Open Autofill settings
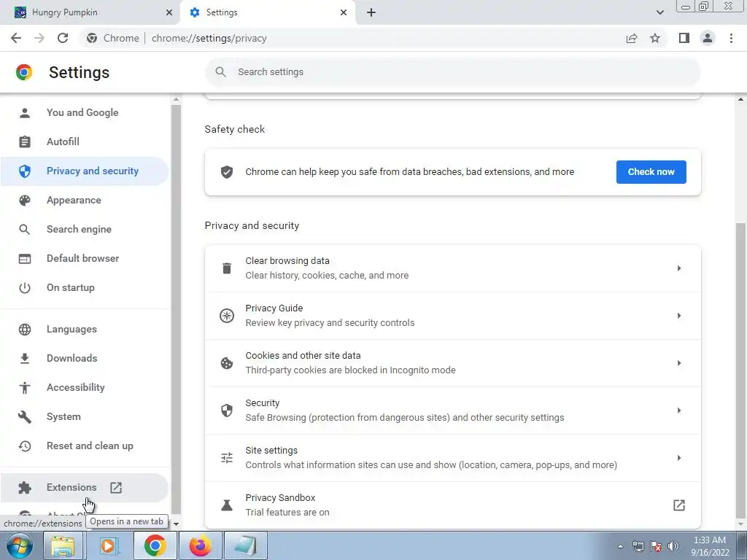This screenshot has height=560, width=747. pyautogui.click(x=84, y=142)
